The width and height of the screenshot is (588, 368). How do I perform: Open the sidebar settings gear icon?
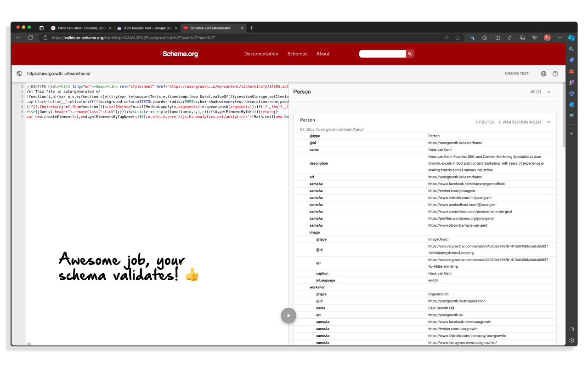pos(571,340)
